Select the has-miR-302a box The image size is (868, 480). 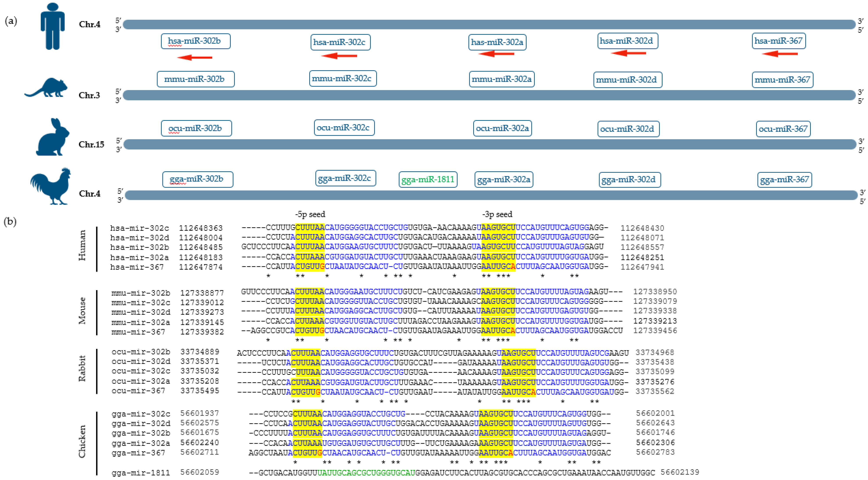497,42
